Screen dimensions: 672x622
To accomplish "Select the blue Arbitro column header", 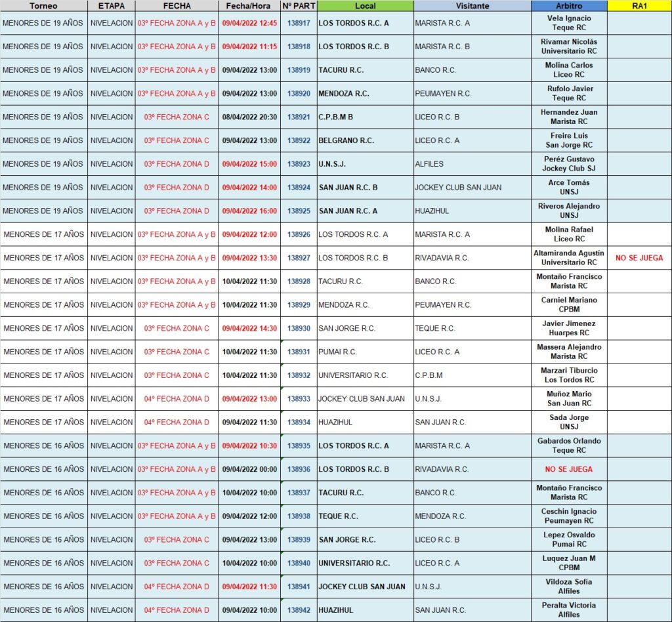I will [568, 6].
